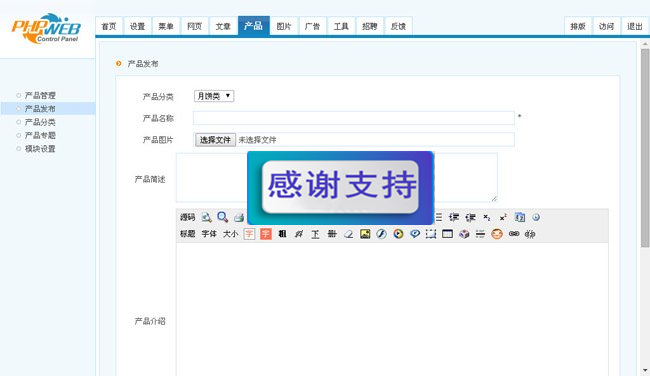Open the 图片 tab
The height and width of the screenshot is (376, 650).
284,26
